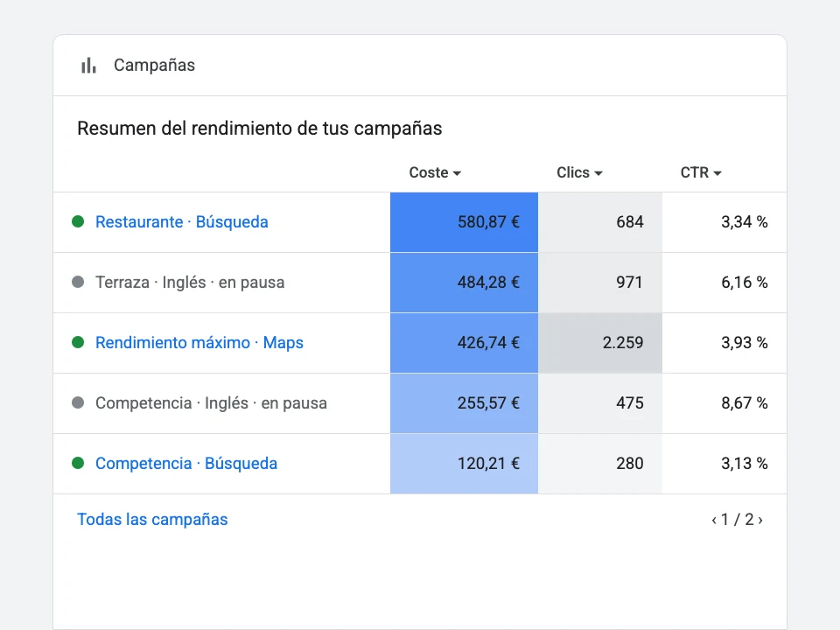Click the 426,74 € cost cell
Screen dimensions: 840x630
(x=464, y=343)
